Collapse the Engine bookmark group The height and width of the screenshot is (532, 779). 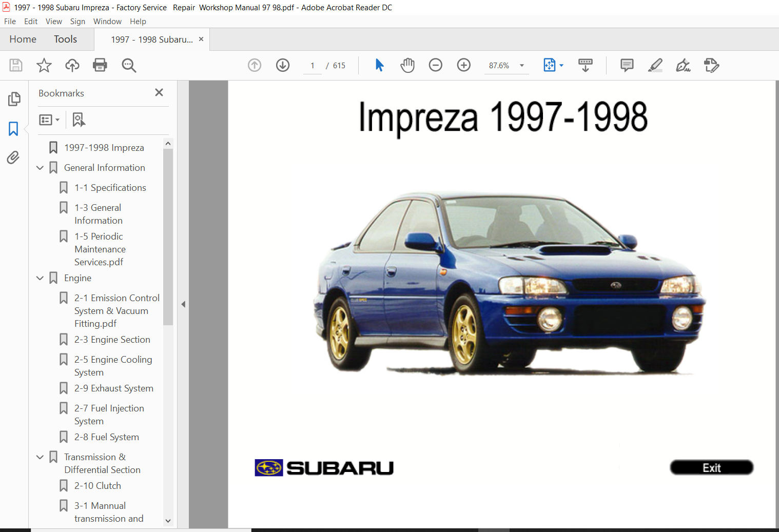[40, 278]
